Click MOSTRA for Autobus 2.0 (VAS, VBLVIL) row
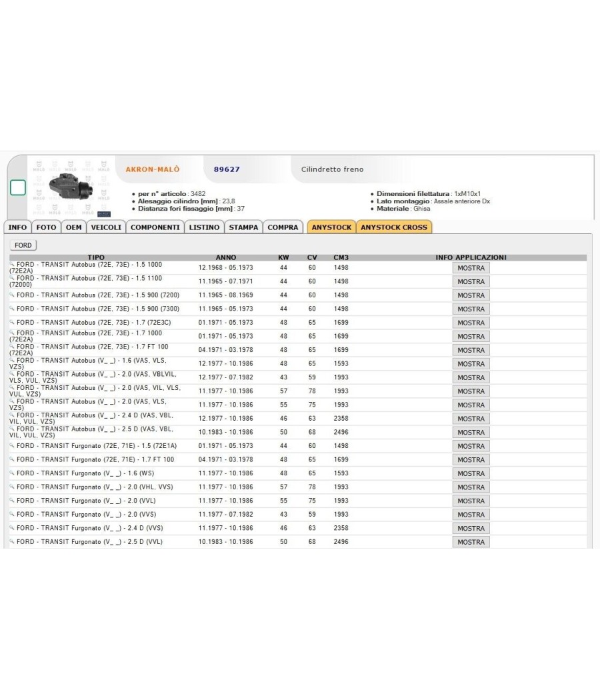Image resolution: width=600 pixels, height=700 pixels. pos(471,378)
